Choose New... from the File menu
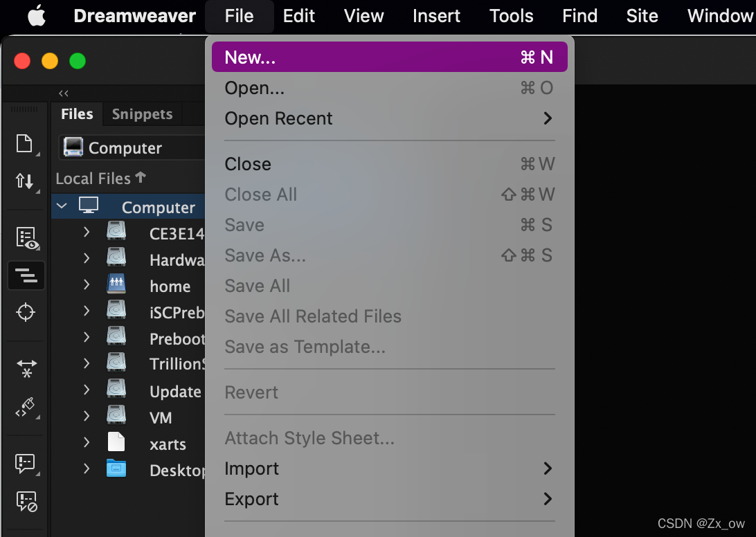The width and height of the screenshot is (756, 537). pyautogui.click(x=390, y=57)
